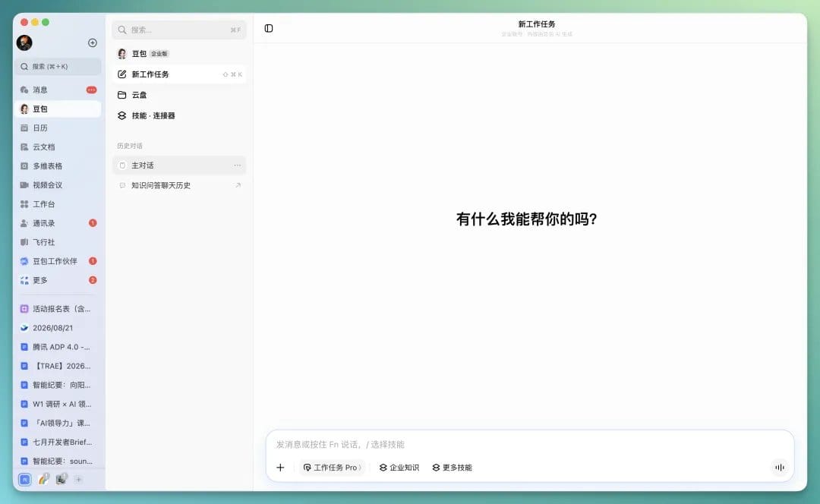Open pinned item 2026/08/21
Viewport: 820px width, 504px height.
(58, 328)
